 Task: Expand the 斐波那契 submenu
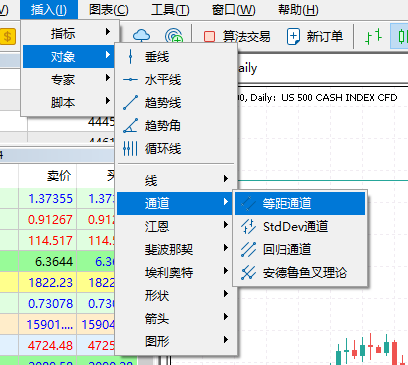176,249
